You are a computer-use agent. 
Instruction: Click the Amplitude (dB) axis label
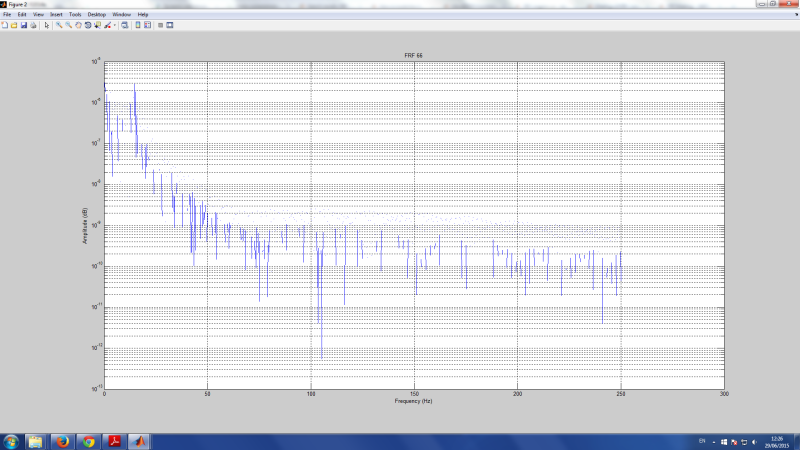point(85,226)
